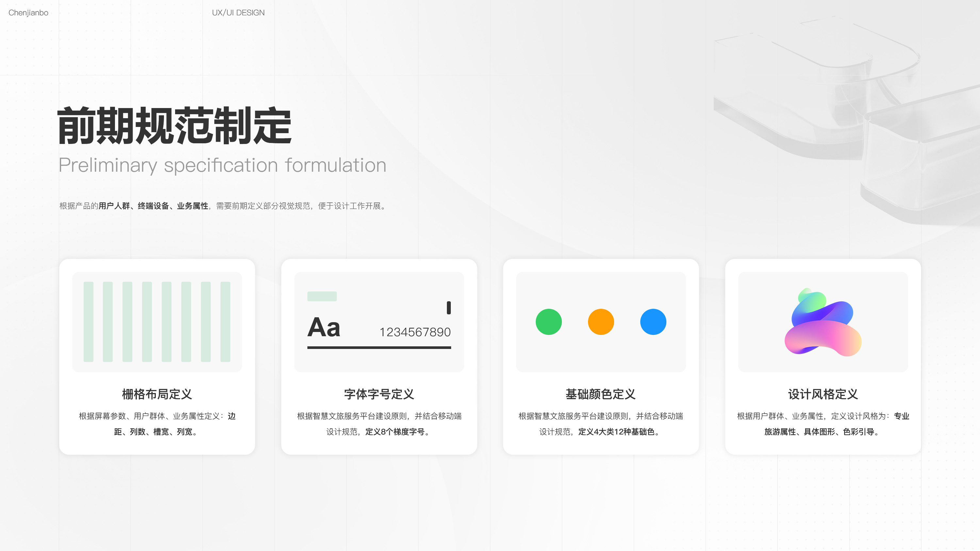This screenshot has height=551, width=980.
Task: Click the main heading "前期规范制定"
Action: click(174, 126)
